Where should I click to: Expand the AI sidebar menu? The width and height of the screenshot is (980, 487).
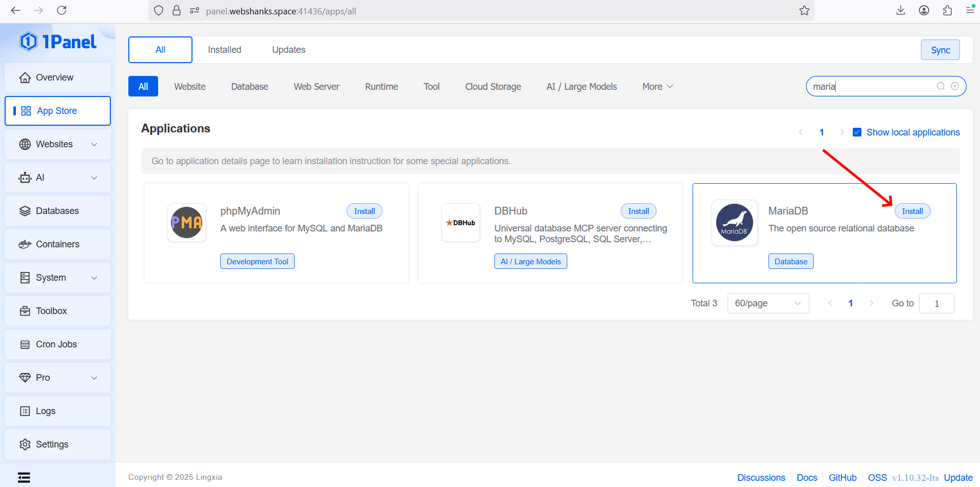[x=94, y=178]
